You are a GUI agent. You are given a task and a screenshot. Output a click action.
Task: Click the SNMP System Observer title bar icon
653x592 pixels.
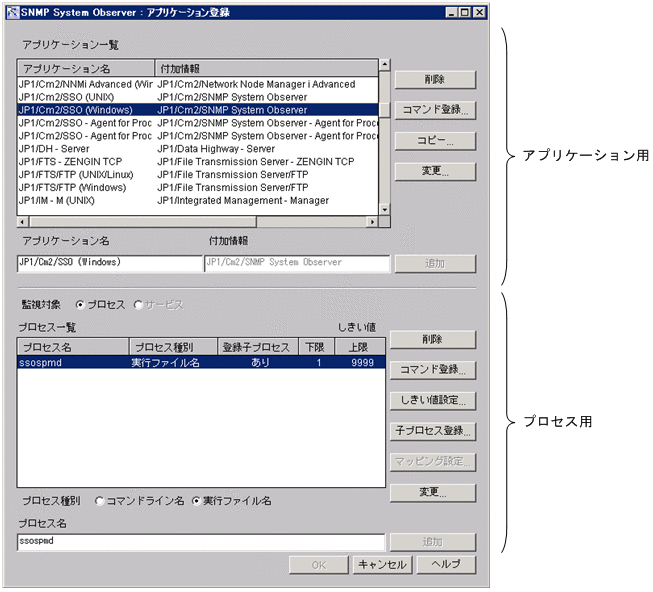(x=13, y=12)
